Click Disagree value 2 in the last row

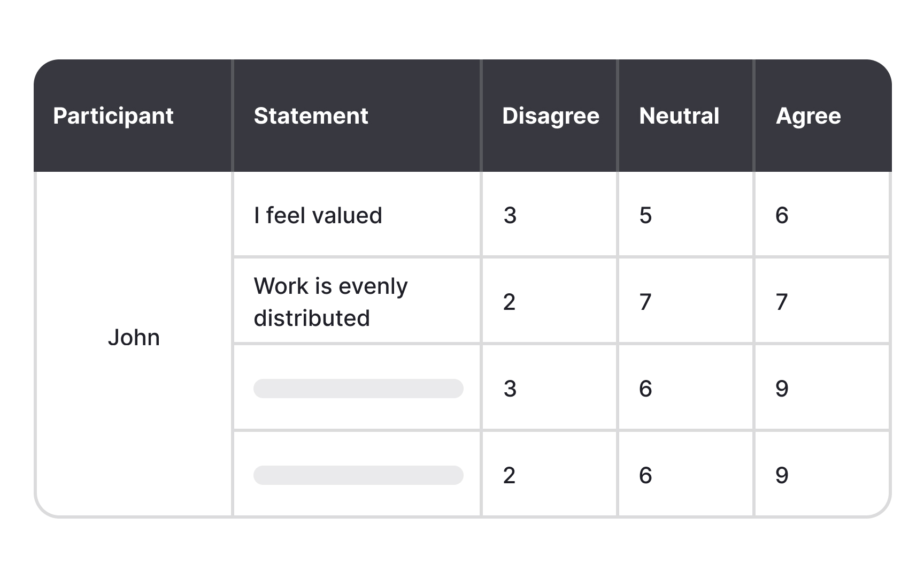click(x=509, y=475)
